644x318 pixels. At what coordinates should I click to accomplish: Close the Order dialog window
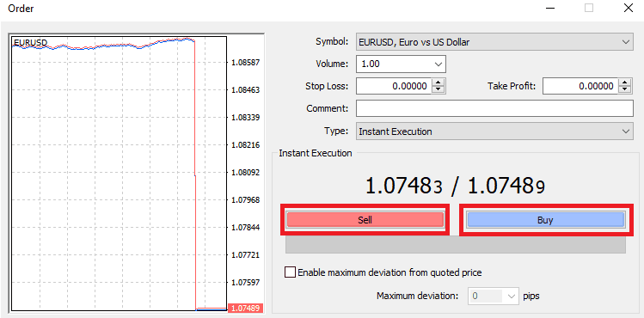629,8
